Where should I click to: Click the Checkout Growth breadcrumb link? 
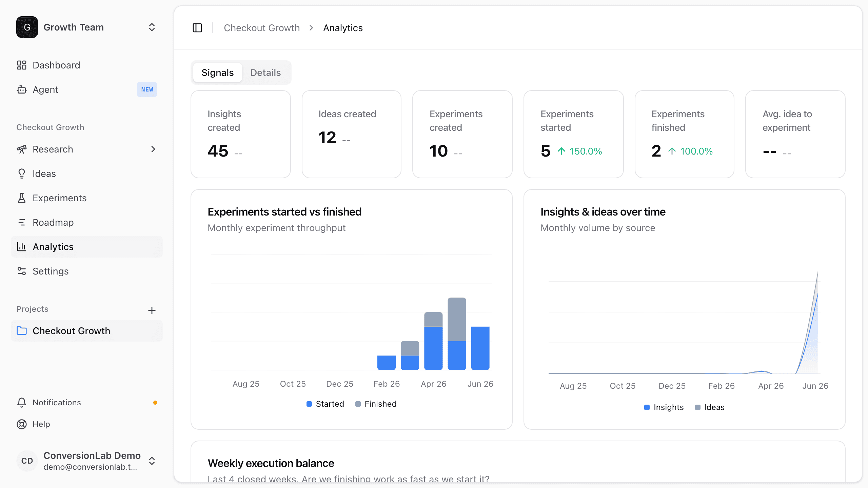pyautogui.click(x=262, y=28)
